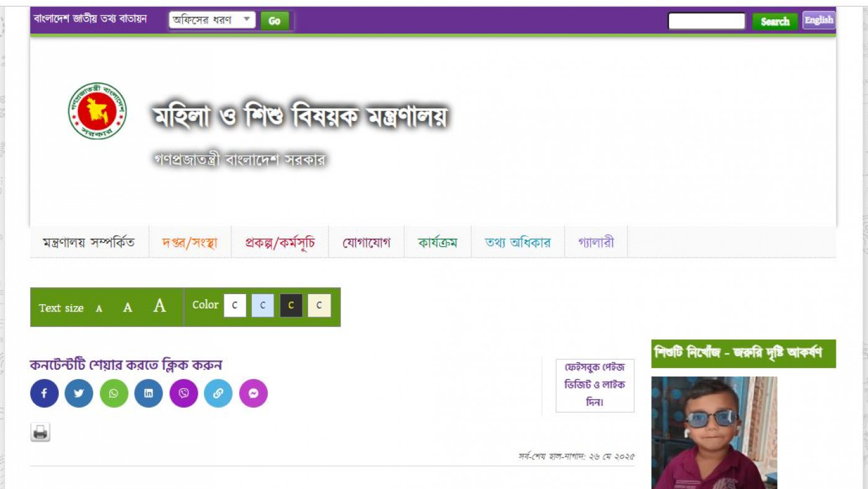This screenshot has width=868, height=489.
Task: Click the last-updated date text
Action: 577,456
